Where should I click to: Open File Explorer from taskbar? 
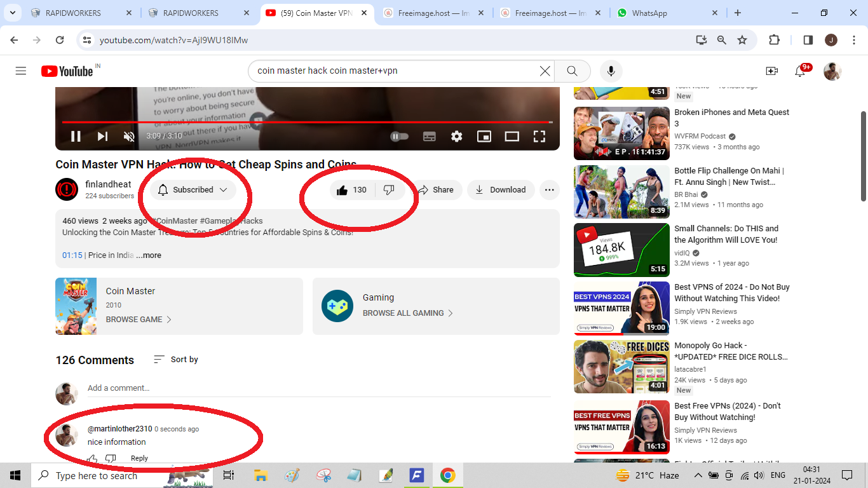click(261, 475)
